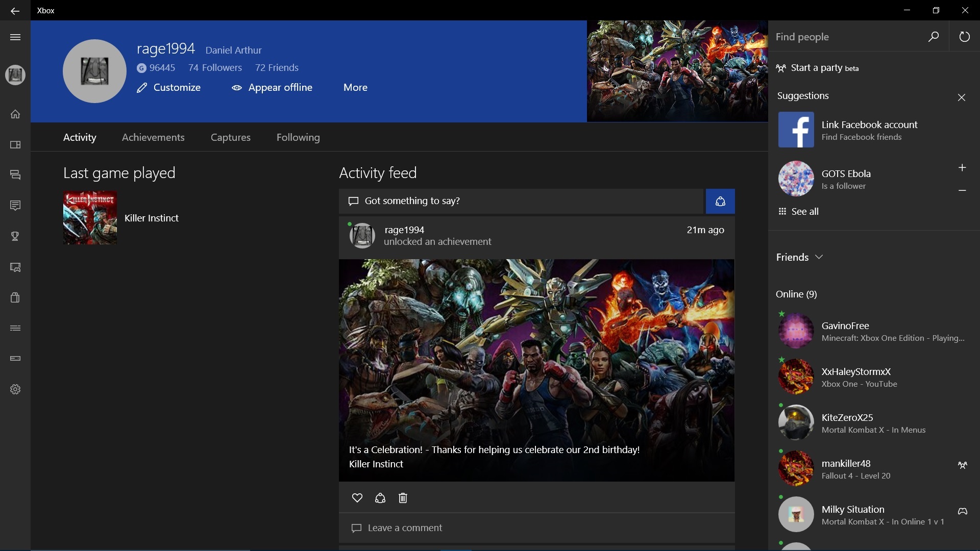Viewport: 980px width, 551px height.
Task: Open Game DVR in the sidebar
Action: click(15, 267)
